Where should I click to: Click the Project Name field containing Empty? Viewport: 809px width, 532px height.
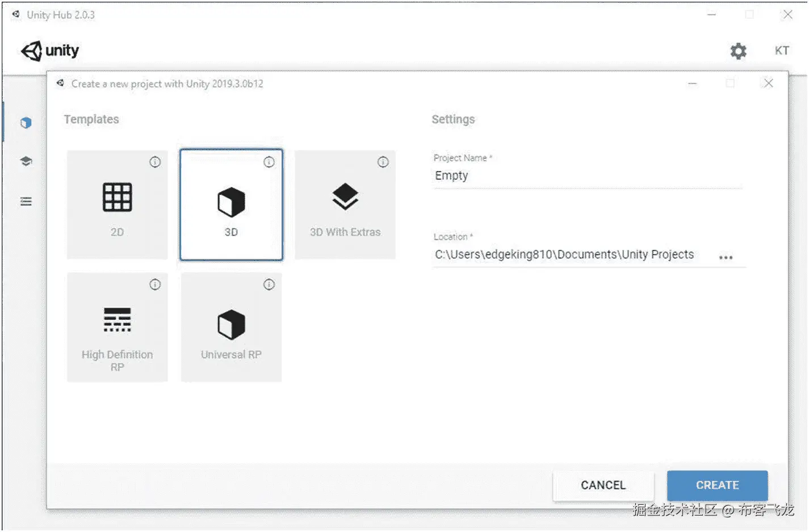point(588,176)
